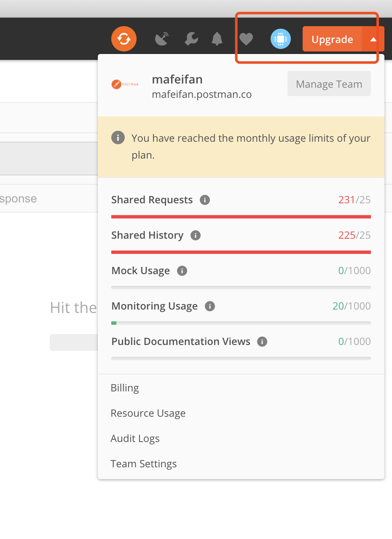
Task: Click the orange sync status icon
Action: coord(124,39)
